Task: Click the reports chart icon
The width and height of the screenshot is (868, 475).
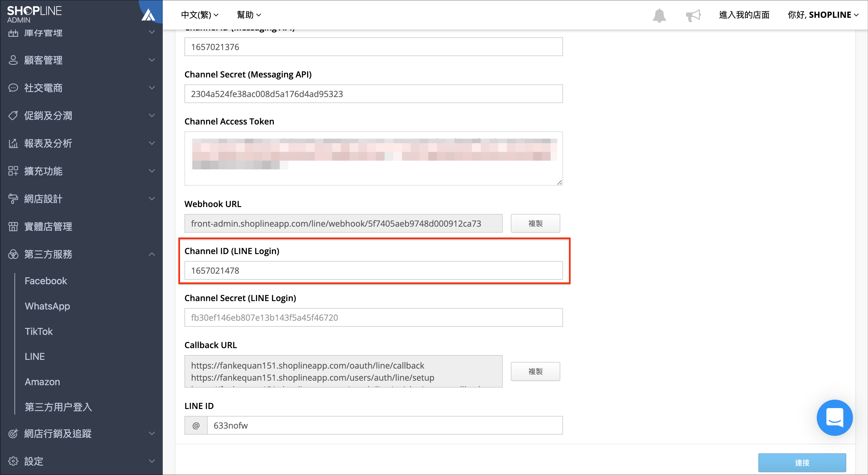Action: pyautogui.click(x=13, y=143)
